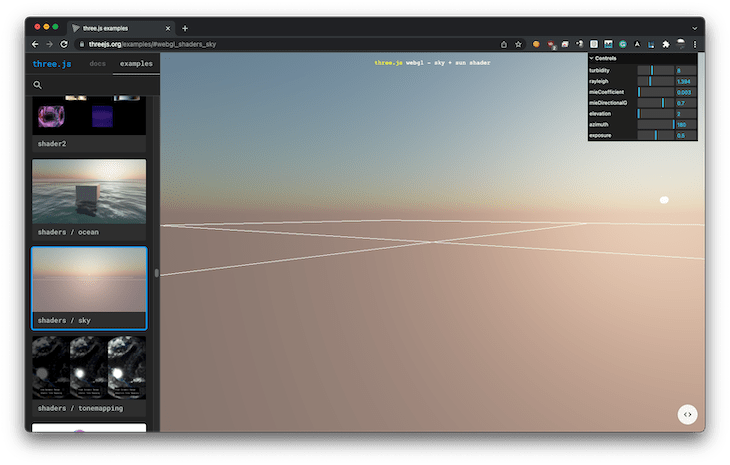Viewport: 730px width, 465px height.
Task: Select the examples tab
Action: click(136, 63)
